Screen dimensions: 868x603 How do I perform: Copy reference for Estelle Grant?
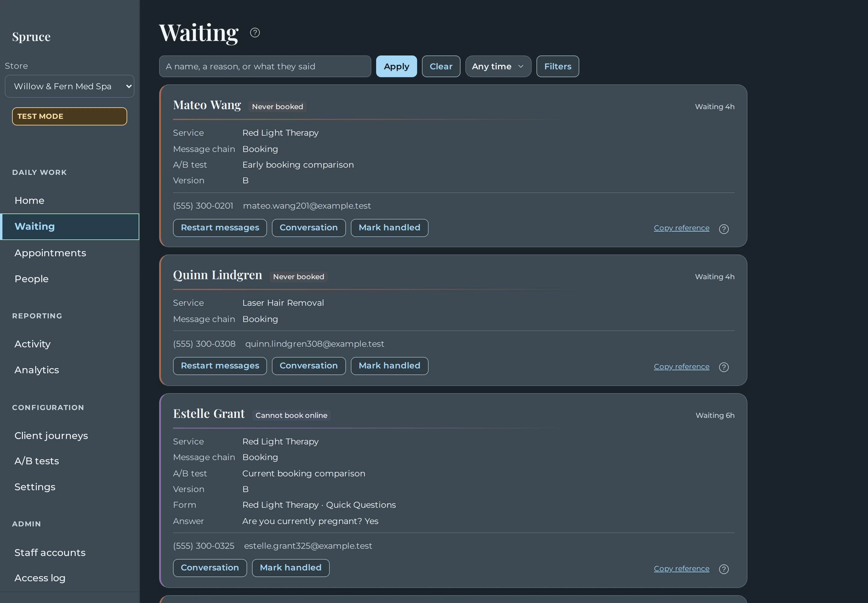[681, 569]
